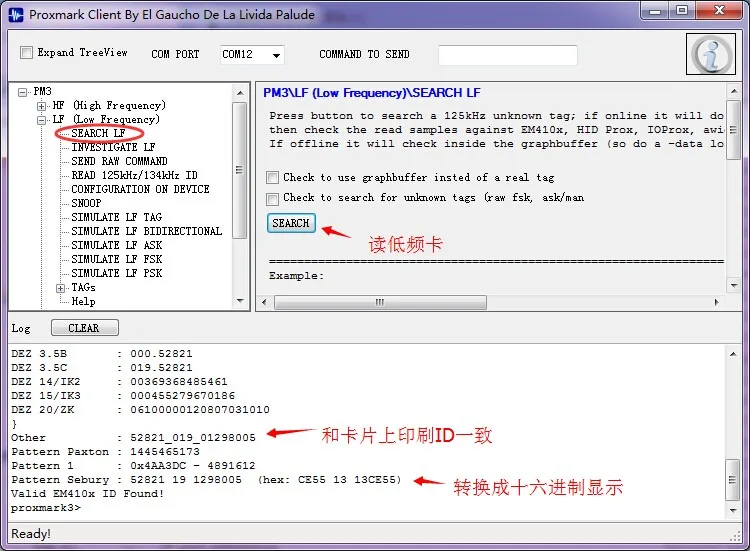Select SIMULATE LF PSK item
Image resolution: width=750 pixels, height=551 pixels.
pos(117,273)
